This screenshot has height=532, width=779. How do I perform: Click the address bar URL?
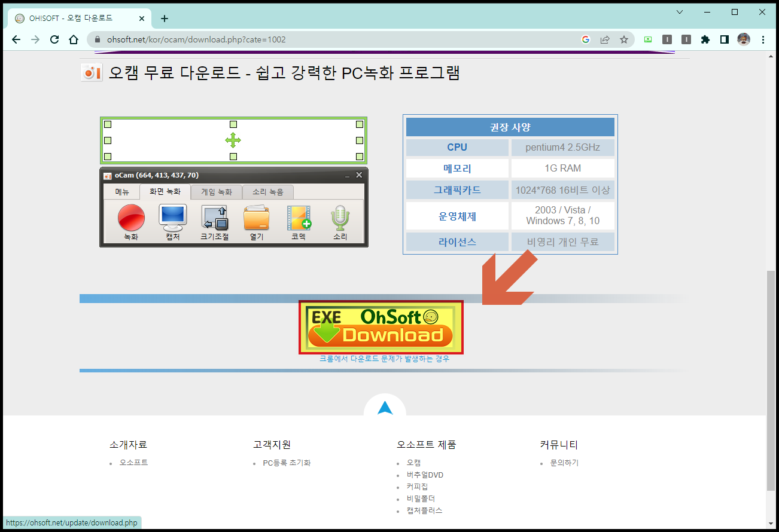(x=196, y=40)
